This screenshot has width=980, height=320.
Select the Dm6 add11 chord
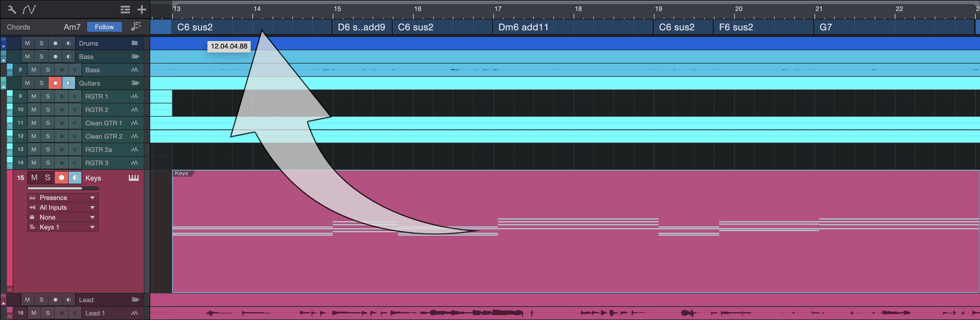point(573,27)
